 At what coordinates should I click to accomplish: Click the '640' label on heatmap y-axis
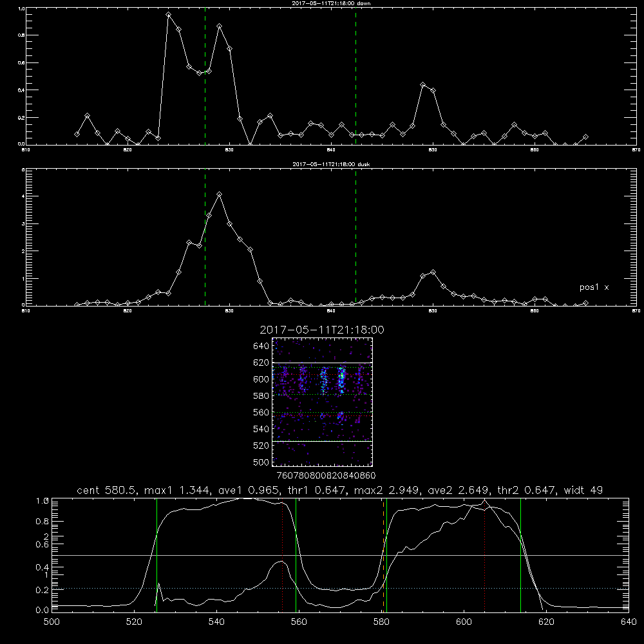(x=261, y=346)
